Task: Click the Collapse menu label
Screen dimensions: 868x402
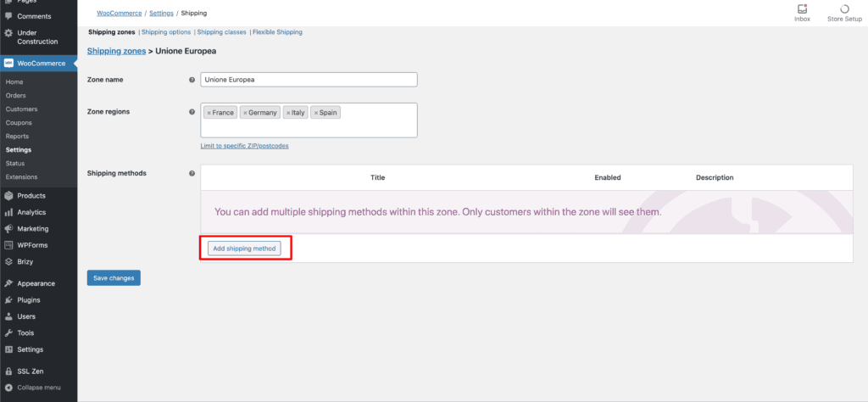Action: click(39, 388)
